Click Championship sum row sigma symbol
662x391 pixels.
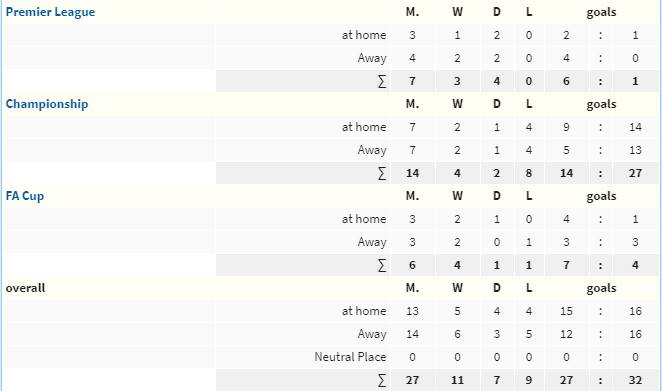coord(382,173)
